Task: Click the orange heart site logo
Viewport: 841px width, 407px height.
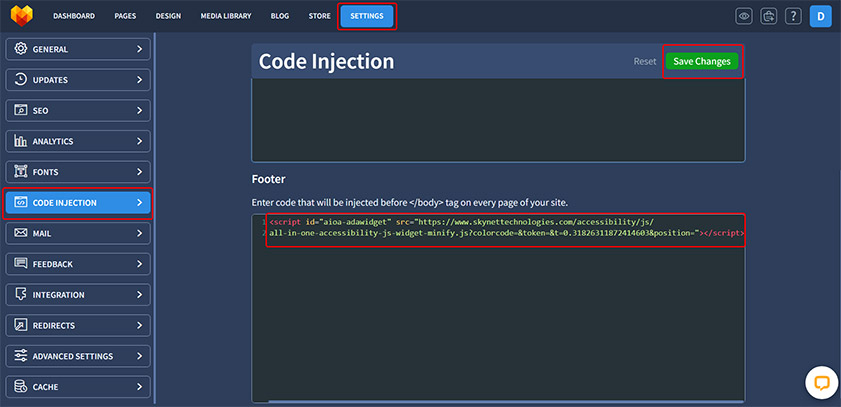Action: click(22, 16)
